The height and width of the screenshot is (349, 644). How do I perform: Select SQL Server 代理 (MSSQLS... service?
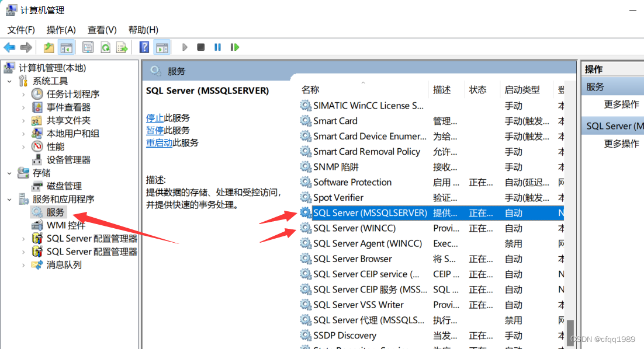coord(431,320)
